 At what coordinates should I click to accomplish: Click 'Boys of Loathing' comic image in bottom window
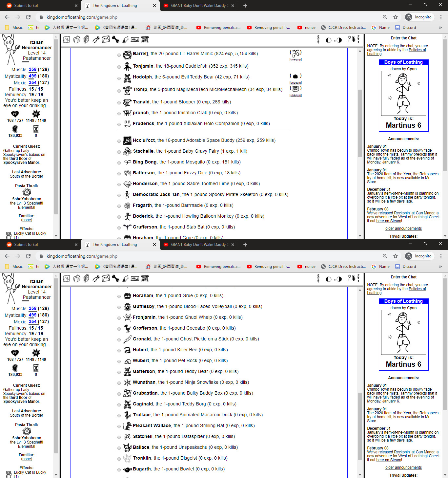[403, 332]
